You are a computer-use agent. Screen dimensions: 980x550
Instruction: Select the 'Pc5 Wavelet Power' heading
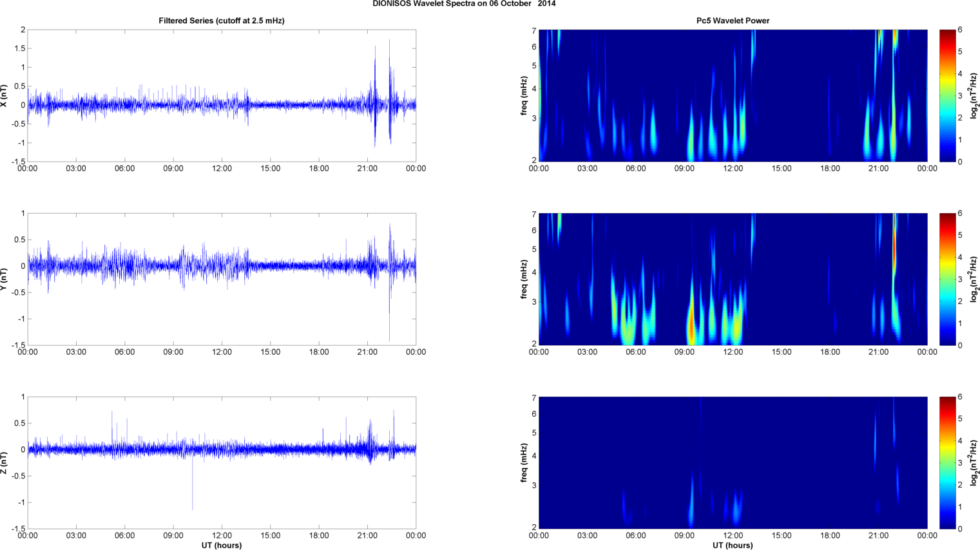coord(733,21)
